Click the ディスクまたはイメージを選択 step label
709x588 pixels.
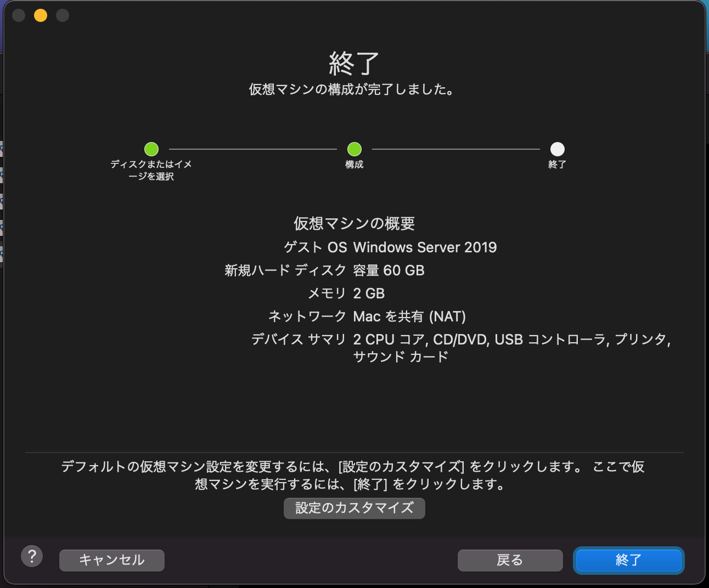(x=151, y=170)
